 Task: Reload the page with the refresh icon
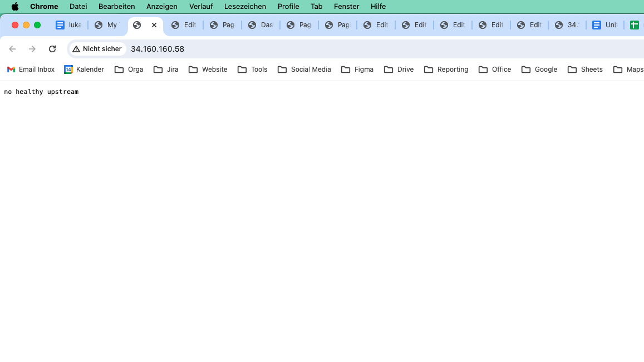click(52, 49)
